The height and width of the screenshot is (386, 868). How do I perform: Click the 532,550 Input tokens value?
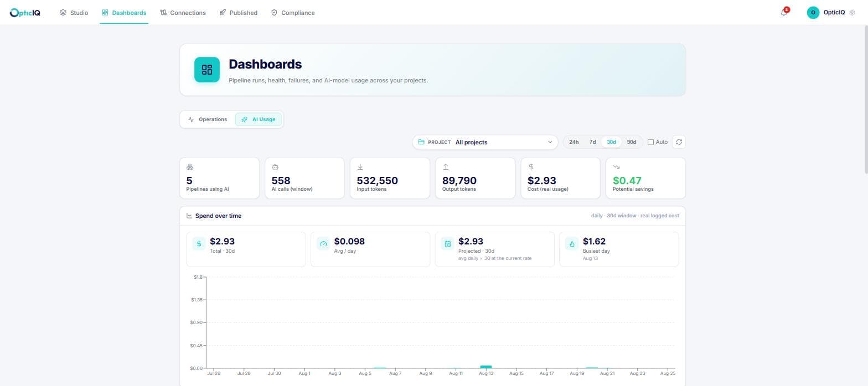(x=377, y=180)
